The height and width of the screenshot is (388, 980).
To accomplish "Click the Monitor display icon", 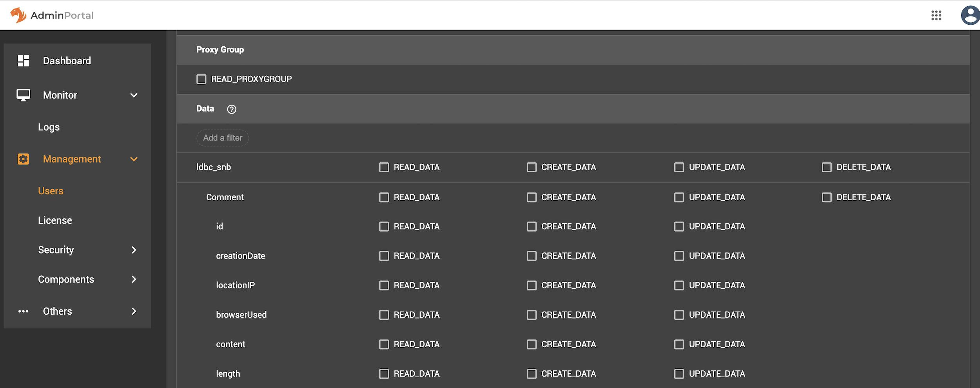I will 23,95.
